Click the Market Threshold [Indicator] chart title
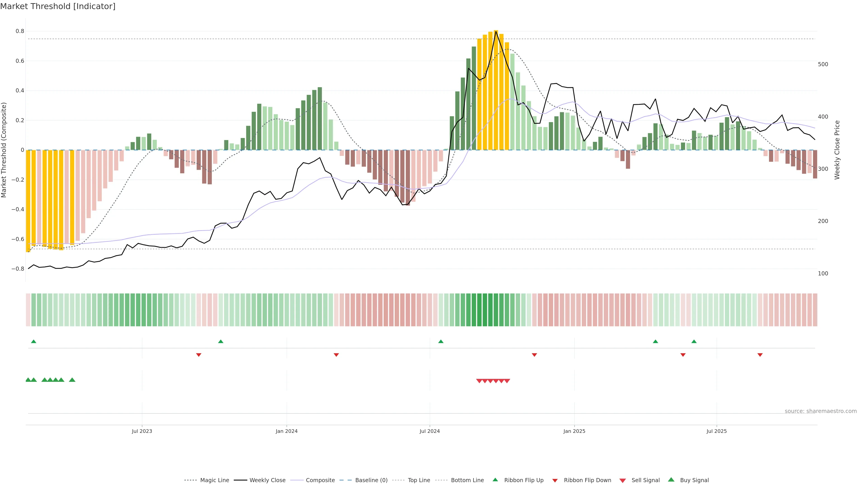 point(58,6)
